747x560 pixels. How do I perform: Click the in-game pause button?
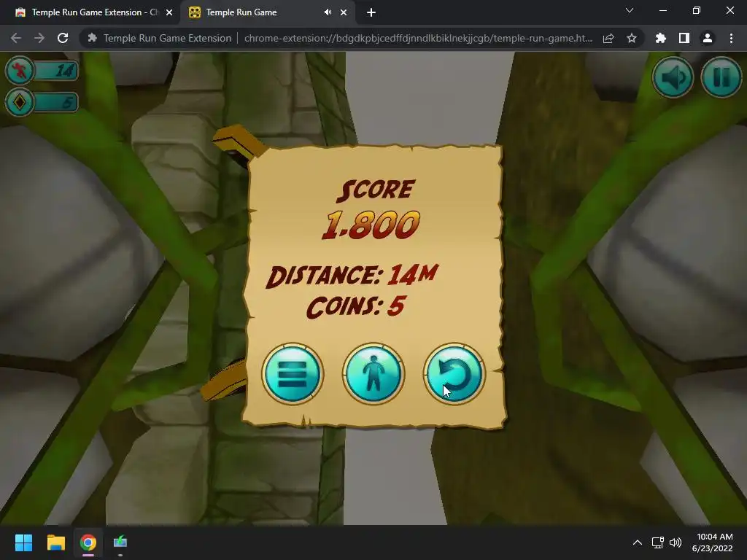click(x=721, y=77)
